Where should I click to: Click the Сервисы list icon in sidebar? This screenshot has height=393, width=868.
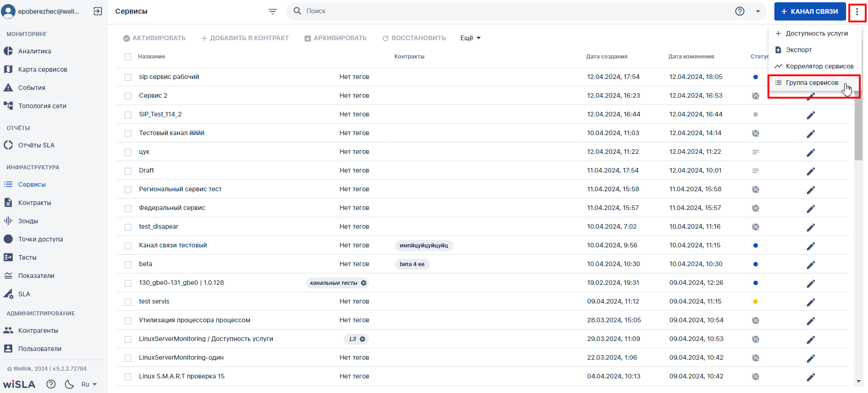(x=8, y=184)
